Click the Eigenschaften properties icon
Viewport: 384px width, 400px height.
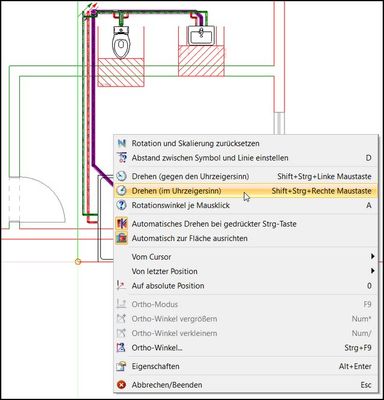pos(121,366)
